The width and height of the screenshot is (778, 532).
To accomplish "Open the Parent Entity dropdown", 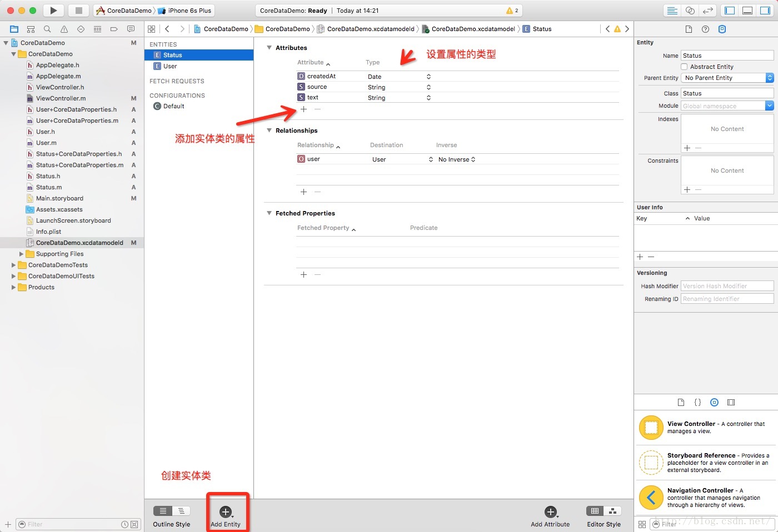I will click(727, 78).
